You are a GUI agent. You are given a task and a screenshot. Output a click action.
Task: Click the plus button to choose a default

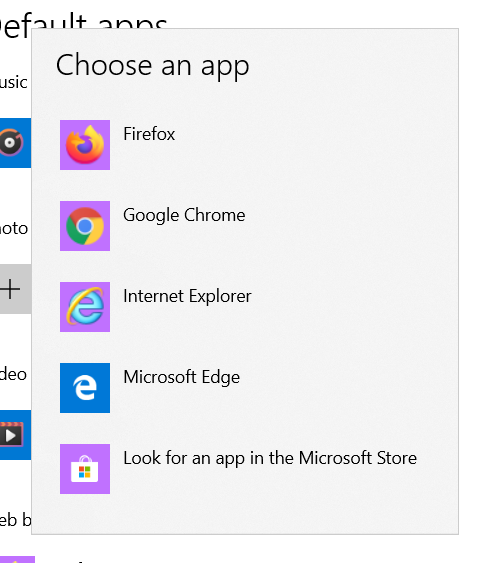tap(15, 289)
